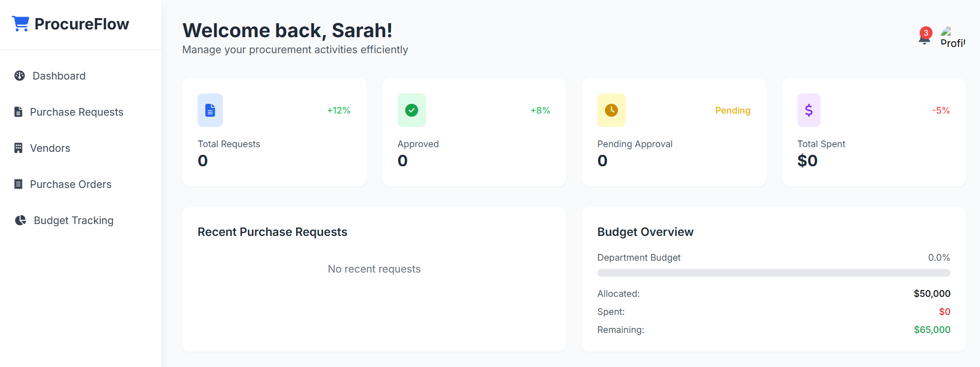Viewport: 980px width, 367px height.
Task: Click the notification bell icon
Action: (x=924, y=39)
